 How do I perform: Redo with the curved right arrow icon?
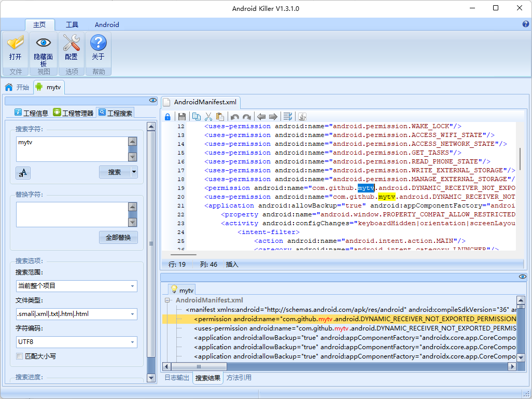coord(247,117)
